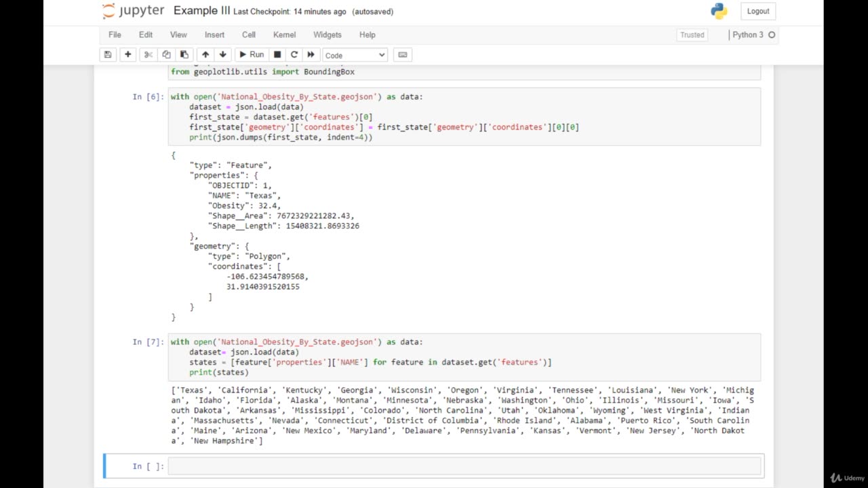Click the states list comprehension line
The image size is (868, 488).
pyautogui.click(x=370, y=362)
